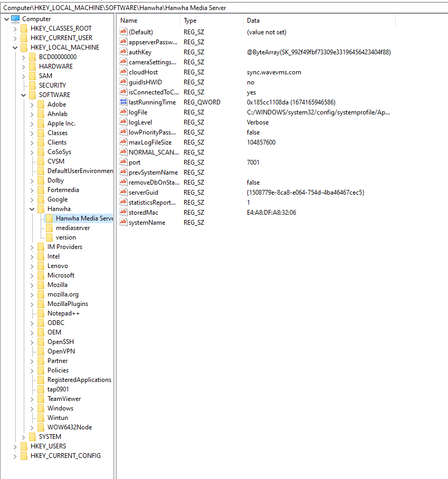Select the Intel key in tree
This screenshot has height=479, width=448.
53,256
